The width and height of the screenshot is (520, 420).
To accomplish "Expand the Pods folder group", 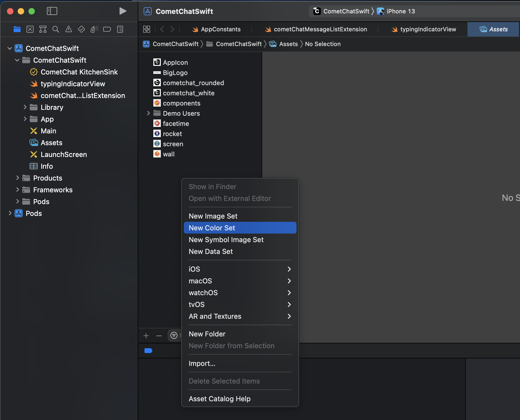I will [17, 201].
